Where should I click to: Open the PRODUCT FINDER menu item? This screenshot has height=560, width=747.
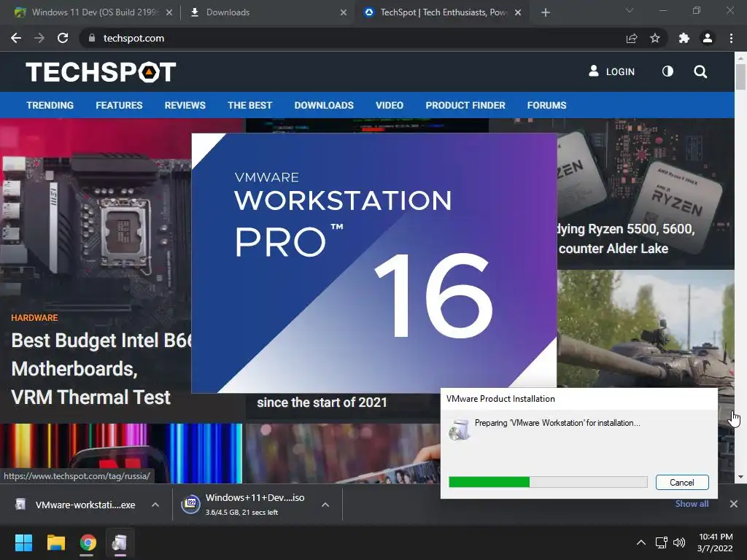click(465, 105)
